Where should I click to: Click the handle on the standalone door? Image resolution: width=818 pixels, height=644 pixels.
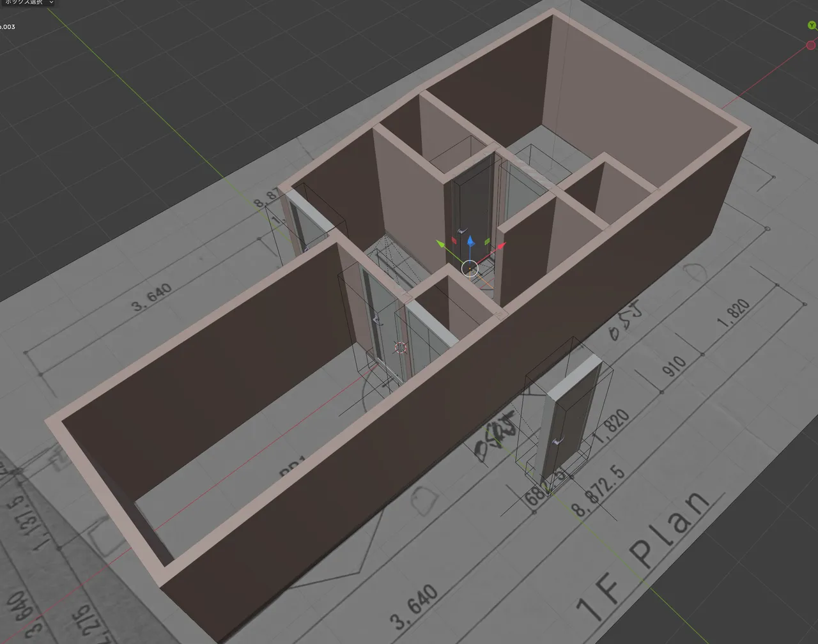(558, 440)
